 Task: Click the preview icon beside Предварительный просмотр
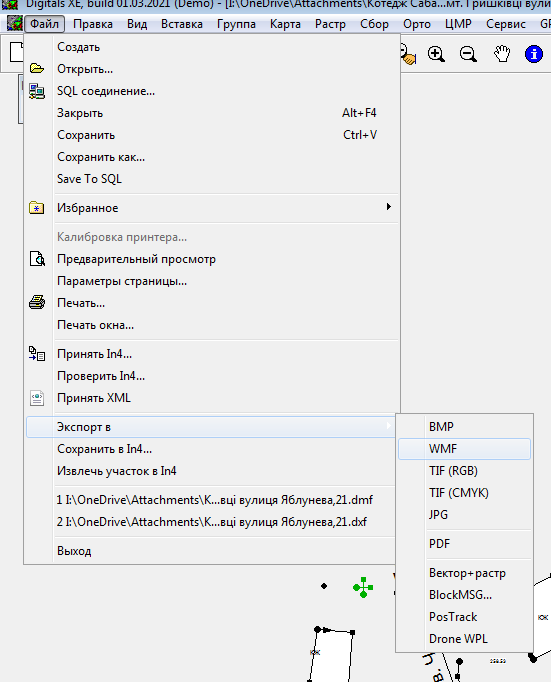coord(37,258)
